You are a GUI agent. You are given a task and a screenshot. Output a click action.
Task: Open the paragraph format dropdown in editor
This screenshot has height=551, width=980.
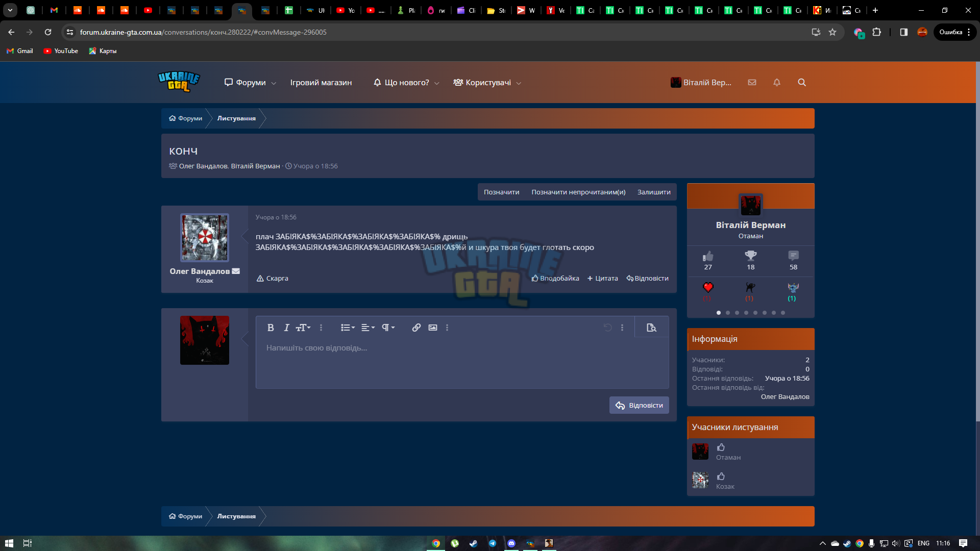pyautogui.click(x=388, y=328)
